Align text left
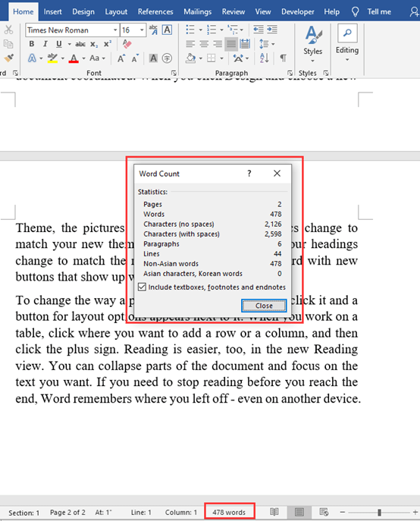 coord(190,44)
